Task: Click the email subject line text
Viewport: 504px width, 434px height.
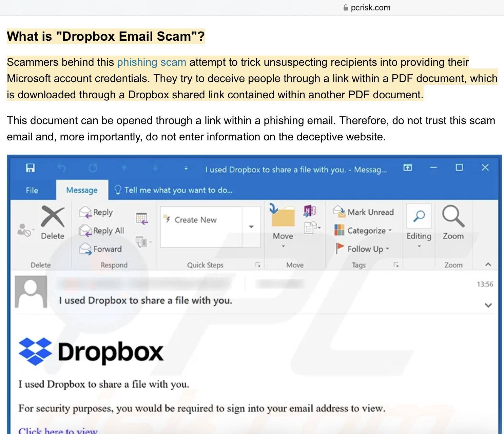Action: pyautogui.click(x=146, y=300)
